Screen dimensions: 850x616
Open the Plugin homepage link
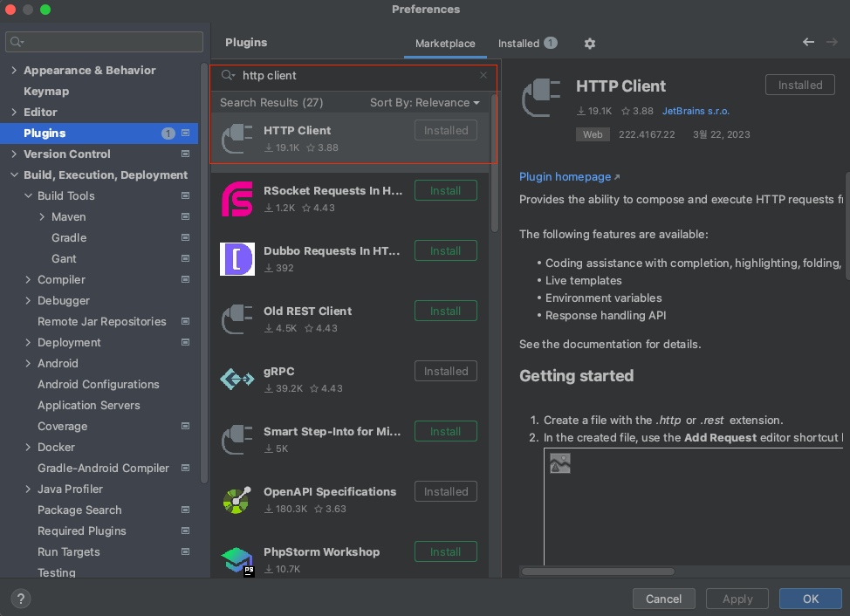[x=569, y=176]
